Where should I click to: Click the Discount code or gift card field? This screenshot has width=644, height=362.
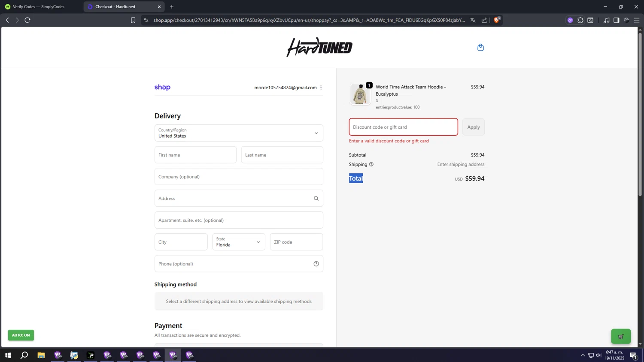[x=403, y=127]
